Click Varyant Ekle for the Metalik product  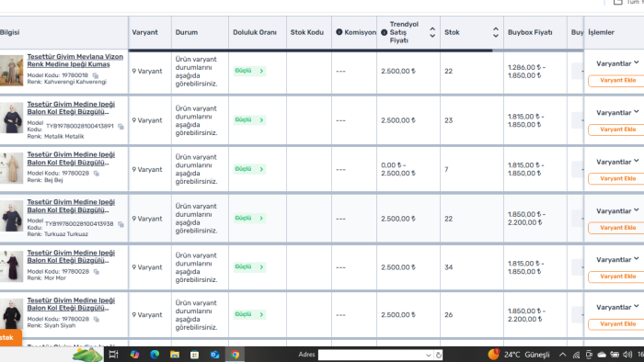click(x=617, y=130)
